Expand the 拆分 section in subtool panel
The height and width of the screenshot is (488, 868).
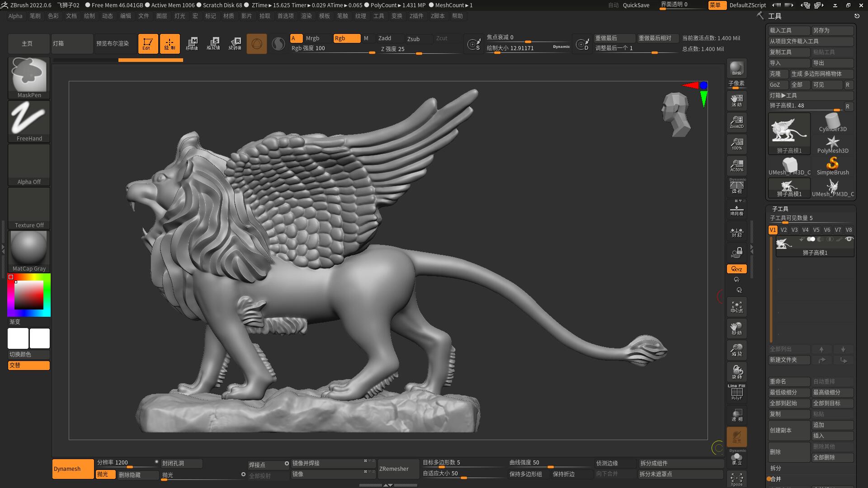click(x=775, y=469)
